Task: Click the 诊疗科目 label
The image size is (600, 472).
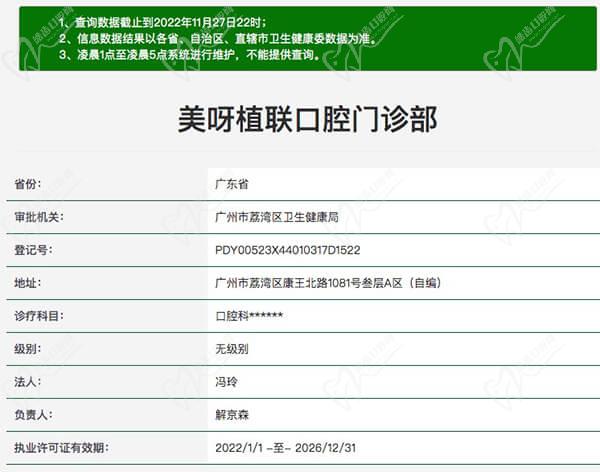Action: [39, 316]
